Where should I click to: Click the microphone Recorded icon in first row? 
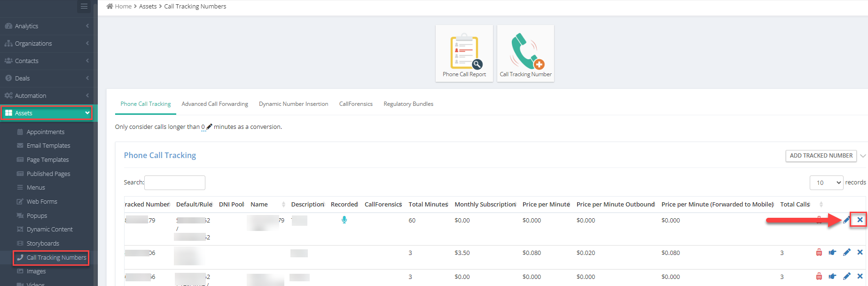point(344,220)
